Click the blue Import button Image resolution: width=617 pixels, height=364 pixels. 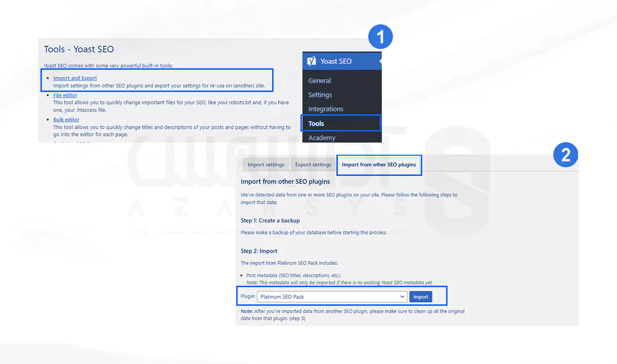421,297
